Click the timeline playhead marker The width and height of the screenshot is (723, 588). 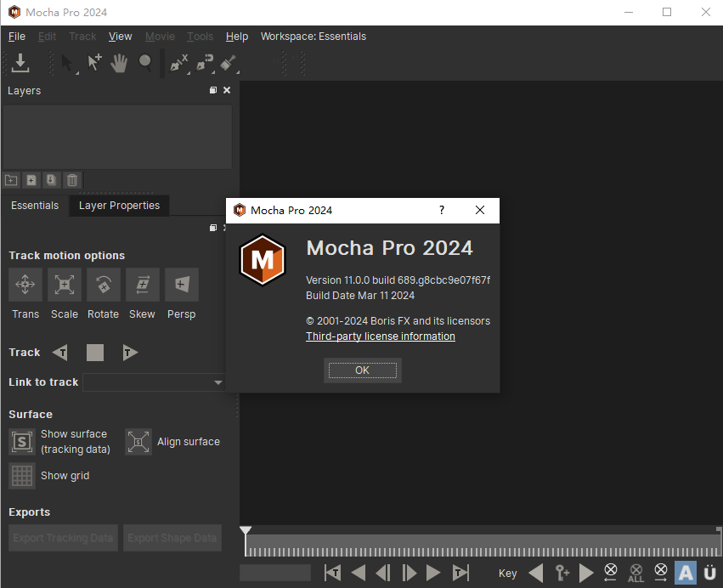246,532
